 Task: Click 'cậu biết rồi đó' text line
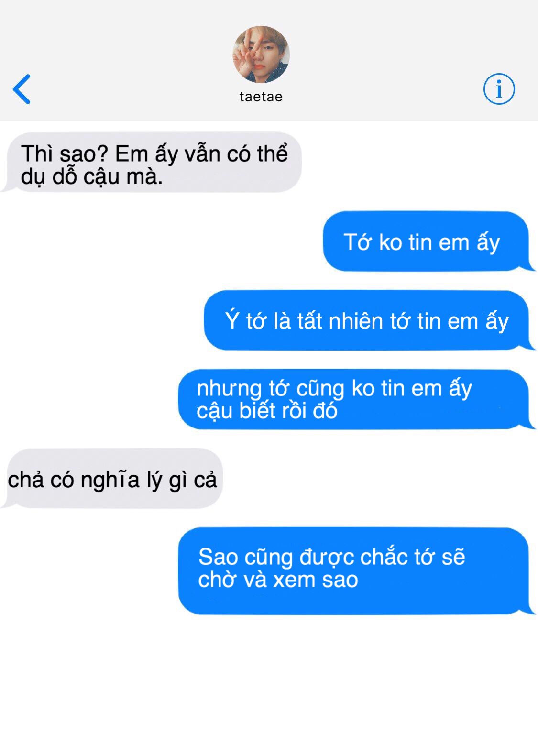267,411
